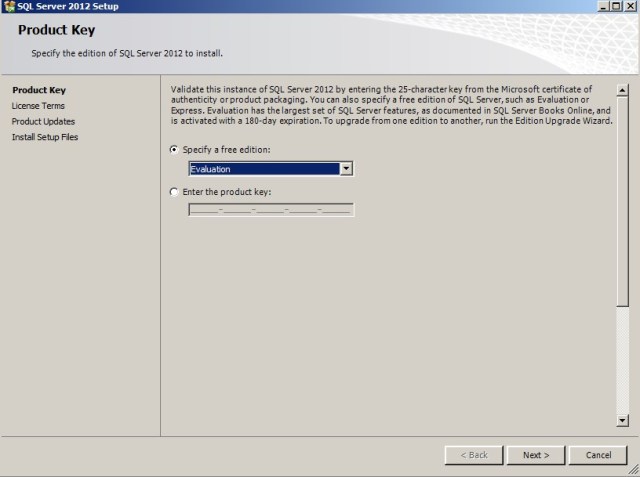Click 'Specify the edition of SQL Server 2012' subtitle

coord(127,53)
